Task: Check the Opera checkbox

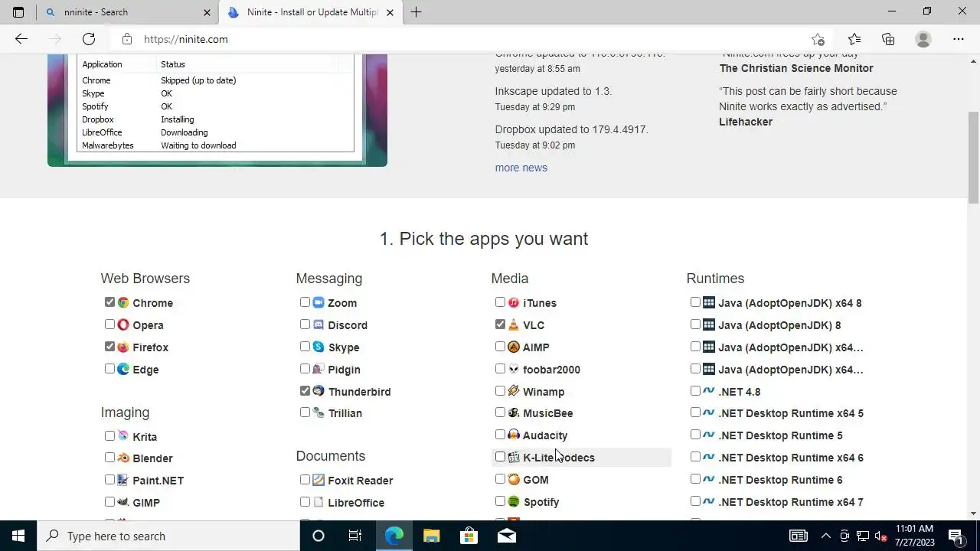Action: (109, 324)
